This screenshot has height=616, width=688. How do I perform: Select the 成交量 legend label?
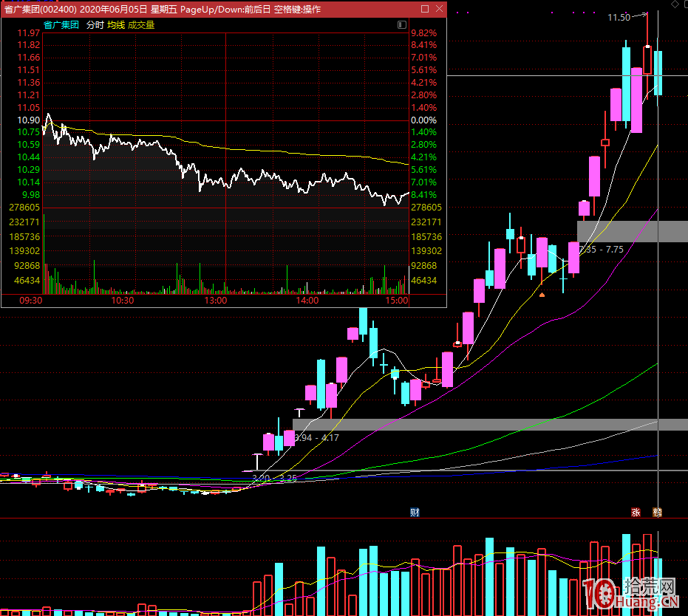[x=141, y=25]
